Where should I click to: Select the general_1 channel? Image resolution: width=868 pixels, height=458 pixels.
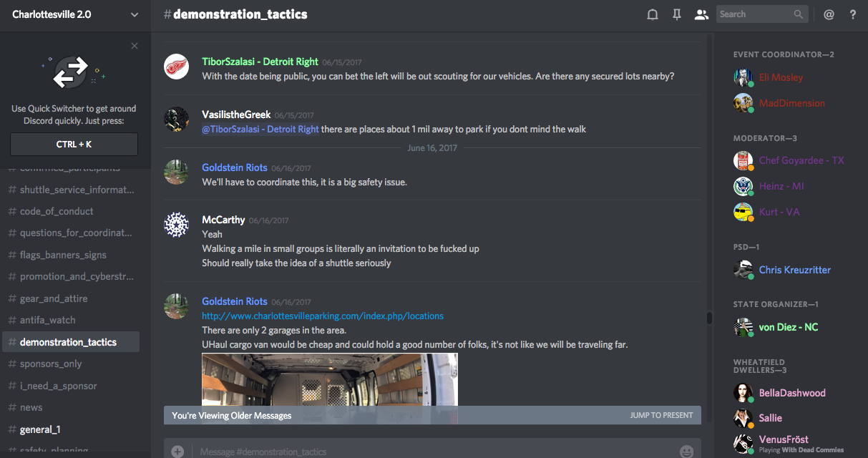(x=40, y=429)
